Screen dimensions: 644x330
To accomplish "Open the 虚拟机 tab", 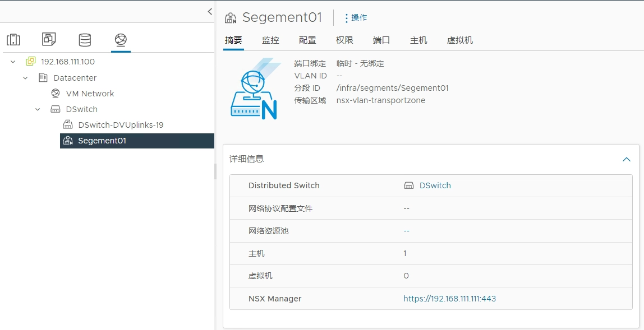I will [x=459, y=40].
